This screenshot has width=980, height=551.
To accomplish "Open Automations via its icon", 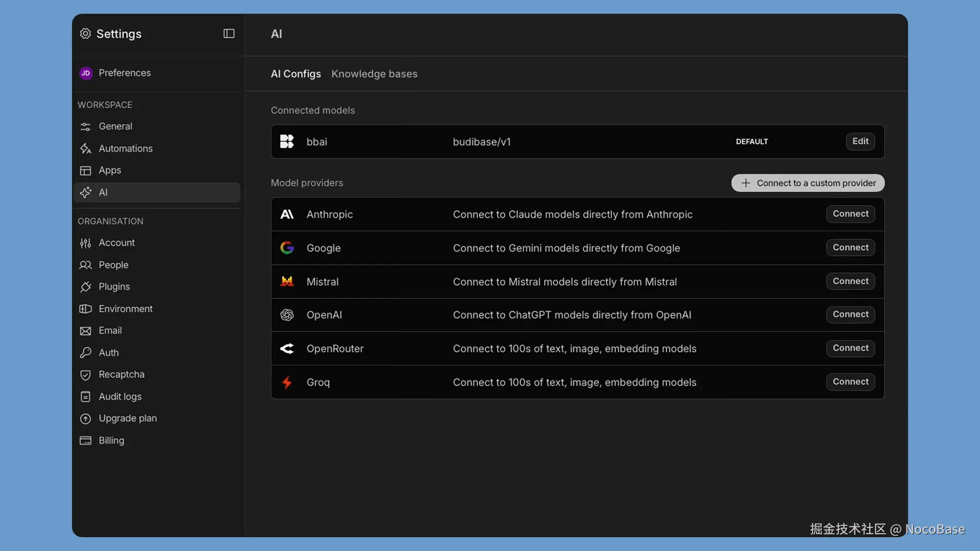I will pyautogui.click(x=85, y=148).
